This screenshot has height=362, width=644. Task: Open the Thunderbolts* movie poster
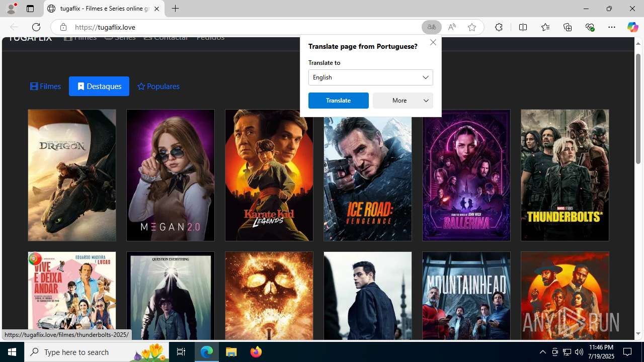[x=565, y=175]
